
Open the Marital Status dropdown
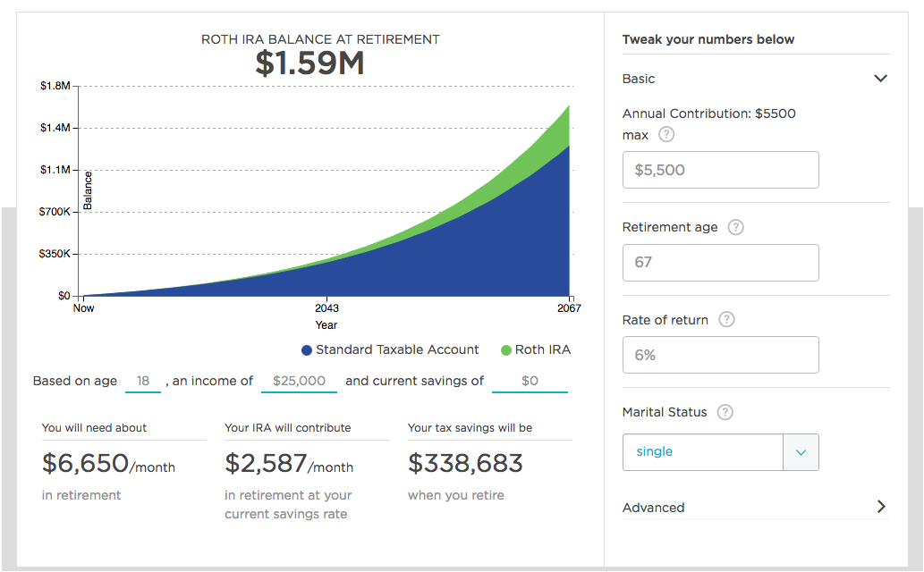pos(720,452)
